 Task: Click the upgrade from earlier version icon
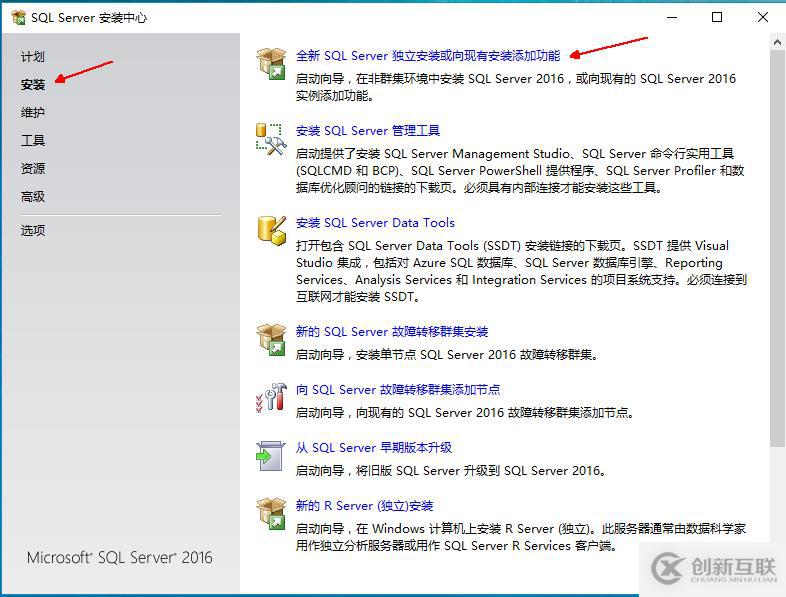pyautogui.click(x=270, y=456)
